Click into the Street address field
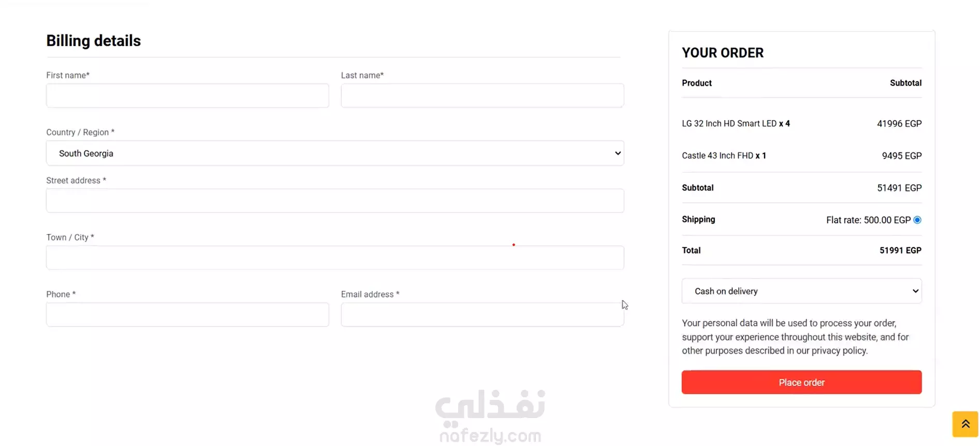 point(335,201)
